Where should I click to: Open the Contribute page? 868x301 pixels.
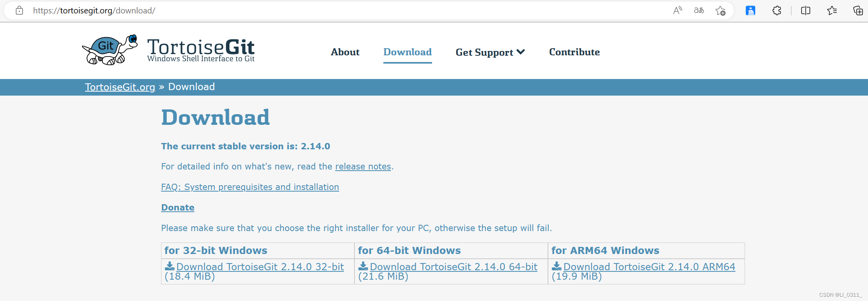coord(574,52)
